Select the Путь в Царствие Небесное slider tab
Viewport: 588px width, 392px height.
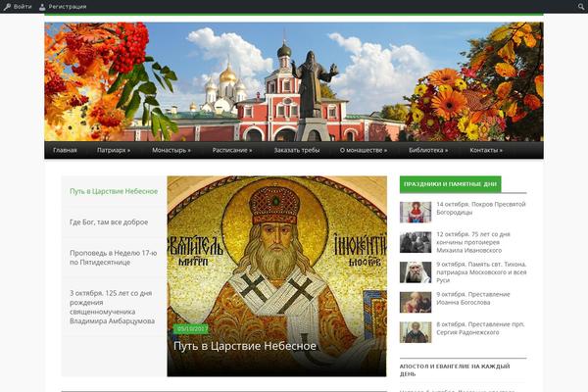[x=114, y=191]
